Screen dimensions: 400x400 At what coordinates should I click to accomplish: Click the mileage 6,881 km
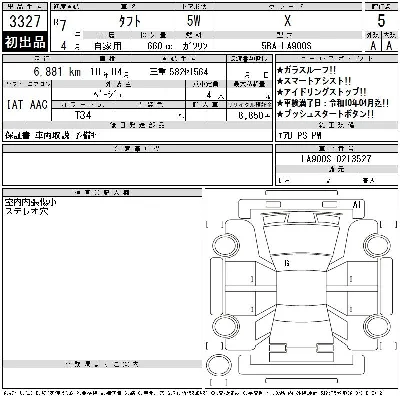57,72
